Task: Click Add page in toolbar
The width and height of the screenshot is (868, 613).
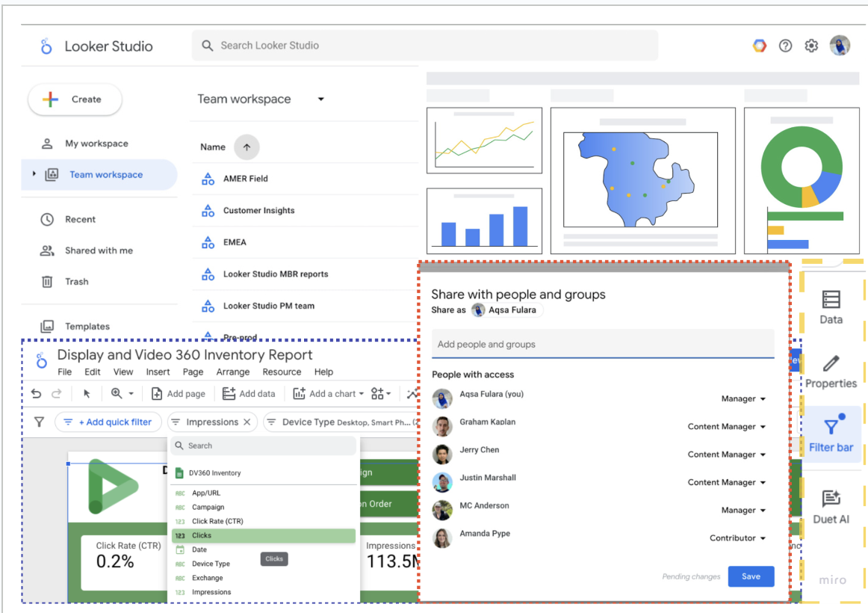Action: click(x=178, y=394)
